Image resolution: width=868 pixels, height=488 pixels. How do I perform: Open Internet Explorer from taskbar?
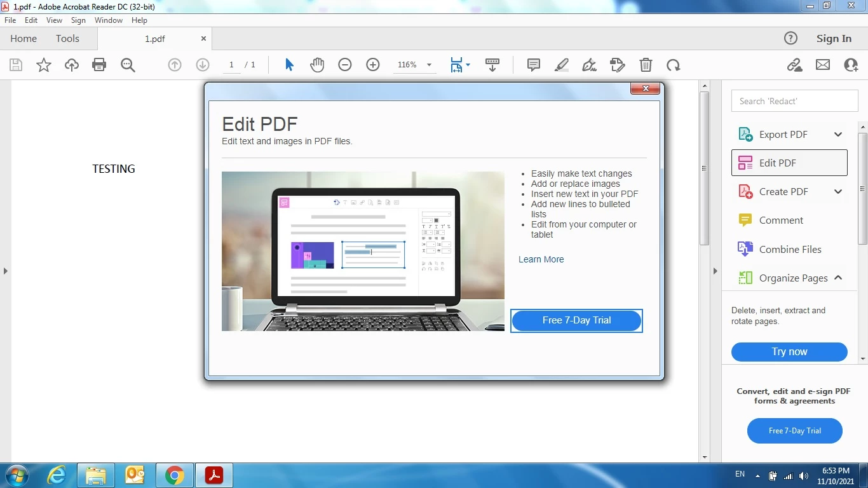click(x=57, y=475)
